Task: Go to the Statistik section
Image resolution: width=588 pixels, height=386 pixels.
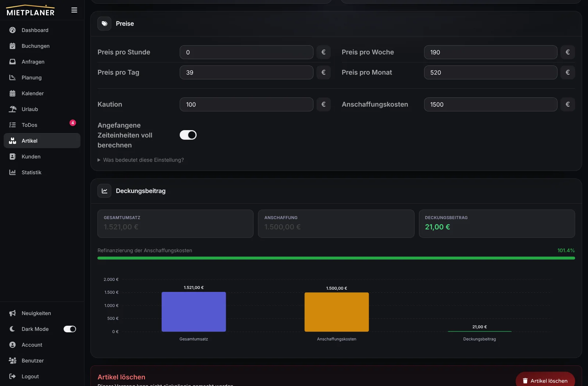Action: pos(42,172)
